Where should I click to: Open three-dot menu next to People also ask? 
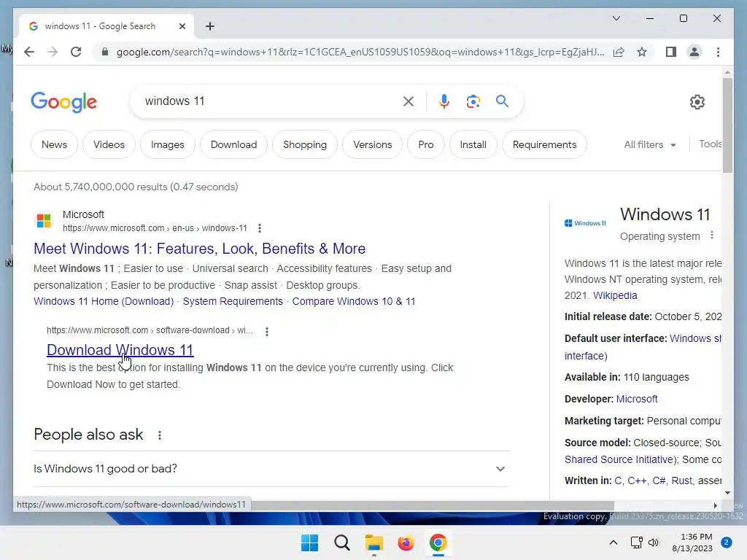tap(160, 435)
